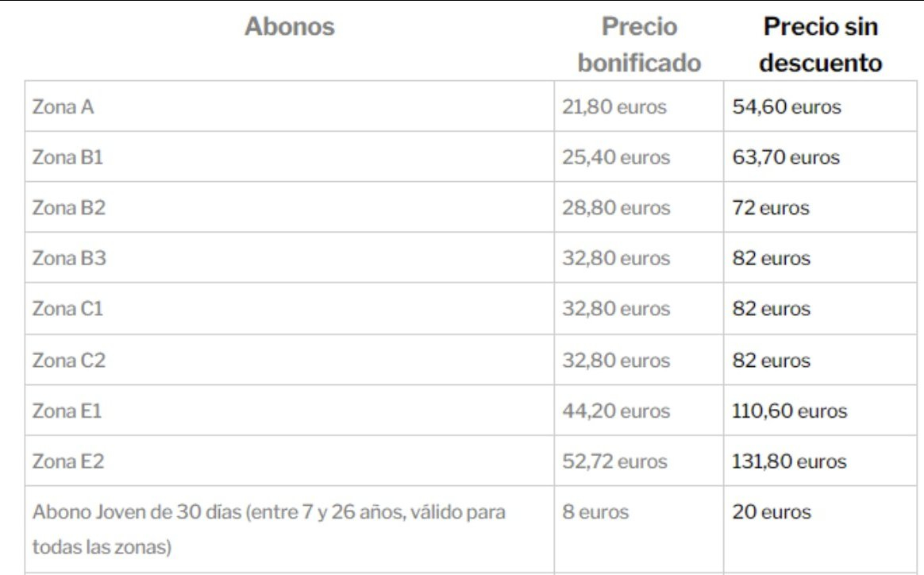The image size is (924, 575).
Task: Click the 54,60 euros full price
Action: click(786, 106)
